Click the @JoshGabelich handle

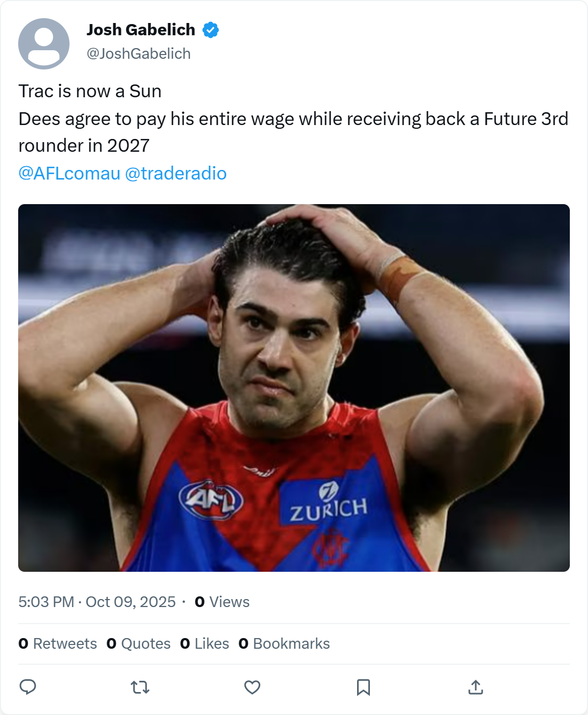click(138, 53)
